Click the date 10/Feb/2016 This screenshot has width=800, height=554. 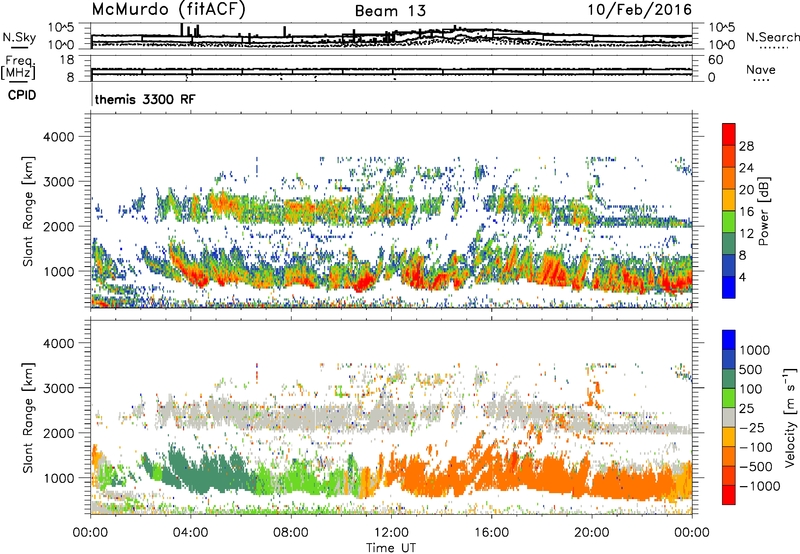[640, 10]
